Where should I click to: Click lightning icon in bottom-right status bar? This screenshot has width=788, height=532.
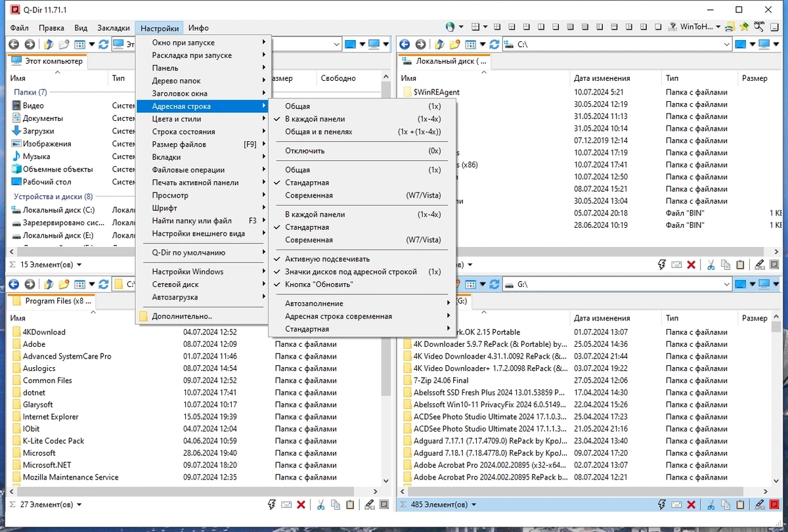[x=663, y=504]
